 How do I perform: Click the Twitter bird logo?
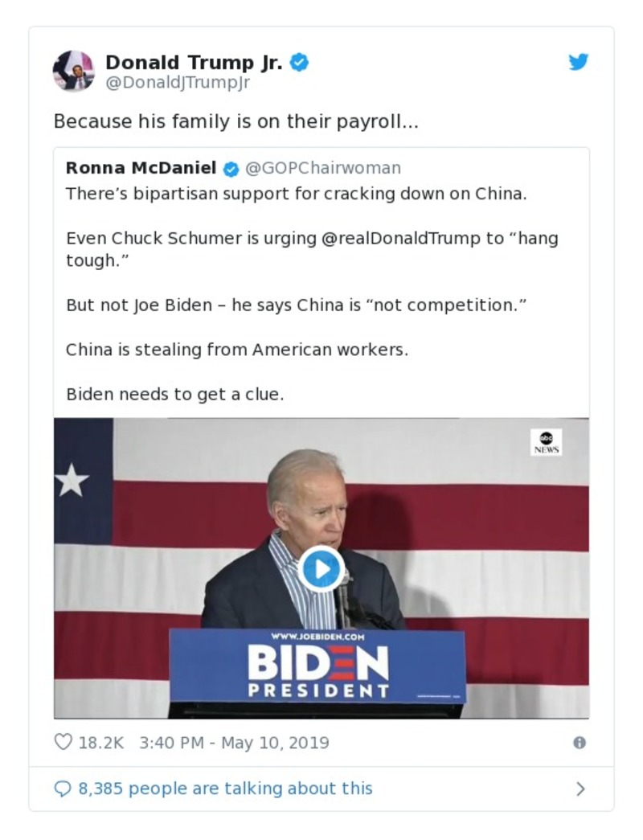578,60
